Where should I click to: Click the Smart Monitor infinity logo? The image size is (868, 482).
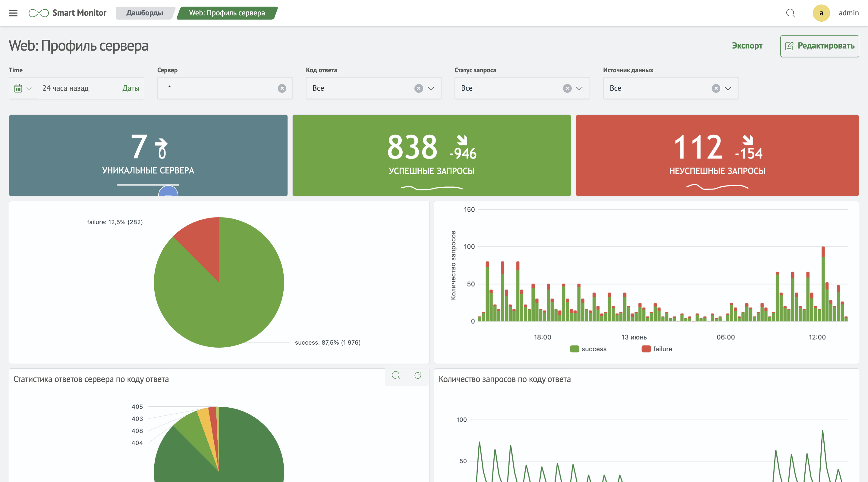[38, 13]
